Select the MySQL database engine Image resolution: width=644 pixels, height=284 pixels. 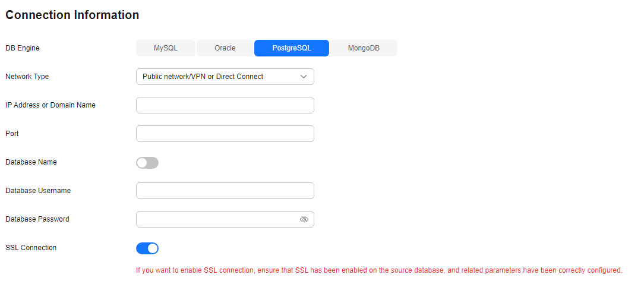pyautogui.click(x=166, y=48)
